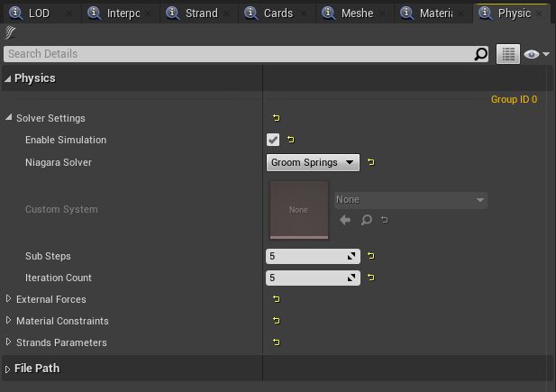Open view options eye menu
556x392 pixels.
pos(536,54)
